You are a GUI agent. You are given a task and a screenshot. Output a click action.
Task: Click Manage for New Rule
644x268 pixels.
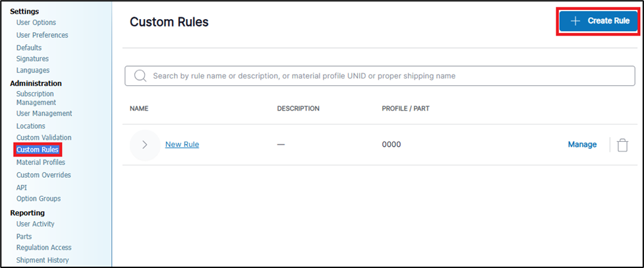[582, 145]
